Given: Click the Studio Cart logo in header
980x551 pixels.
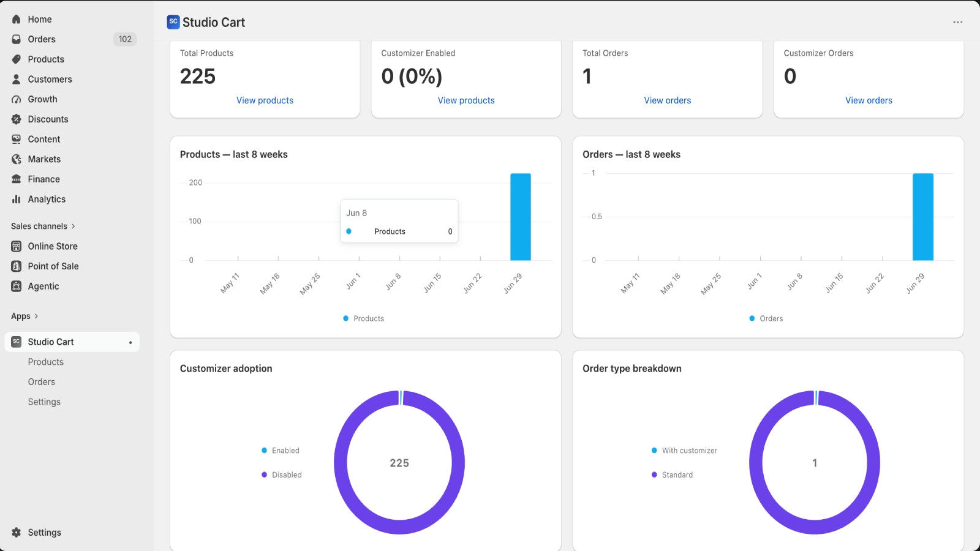Looking at the screenshot, I should click(173, 22).
